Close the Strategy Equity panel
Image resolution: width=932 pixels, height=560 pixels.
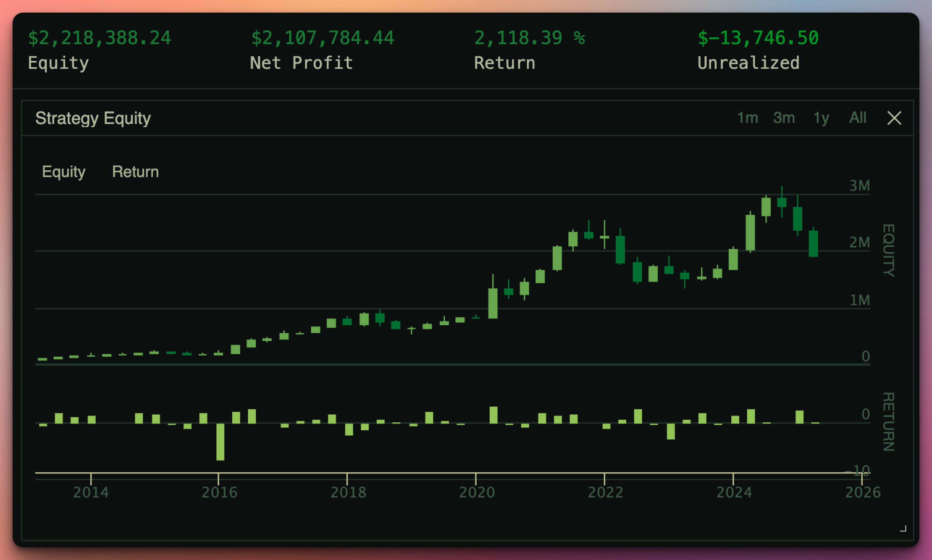(894, 118)
